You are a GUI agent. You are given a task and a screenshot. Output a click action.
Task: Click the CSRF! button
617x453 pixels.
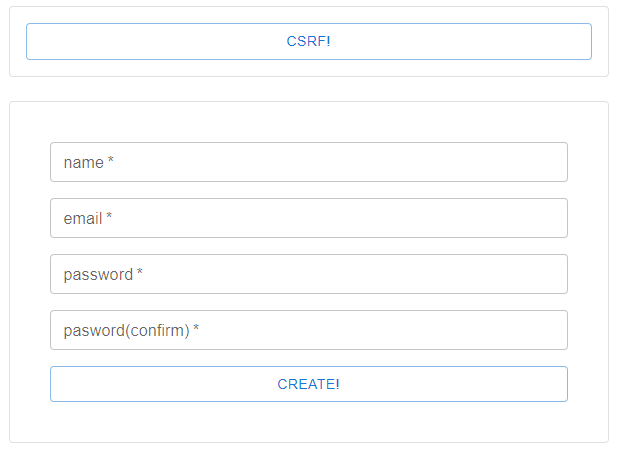308,41
